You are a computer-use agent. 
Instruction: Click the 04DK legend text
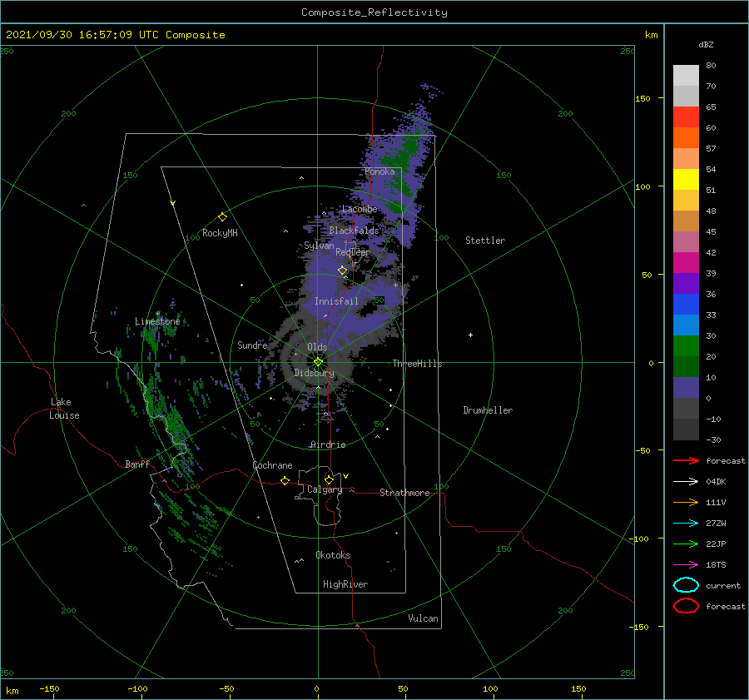[x=716, y=481]
